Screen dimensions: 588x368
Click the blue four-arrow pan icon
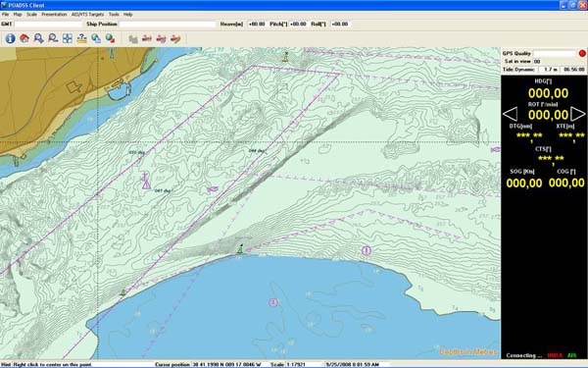coord(67,38)
